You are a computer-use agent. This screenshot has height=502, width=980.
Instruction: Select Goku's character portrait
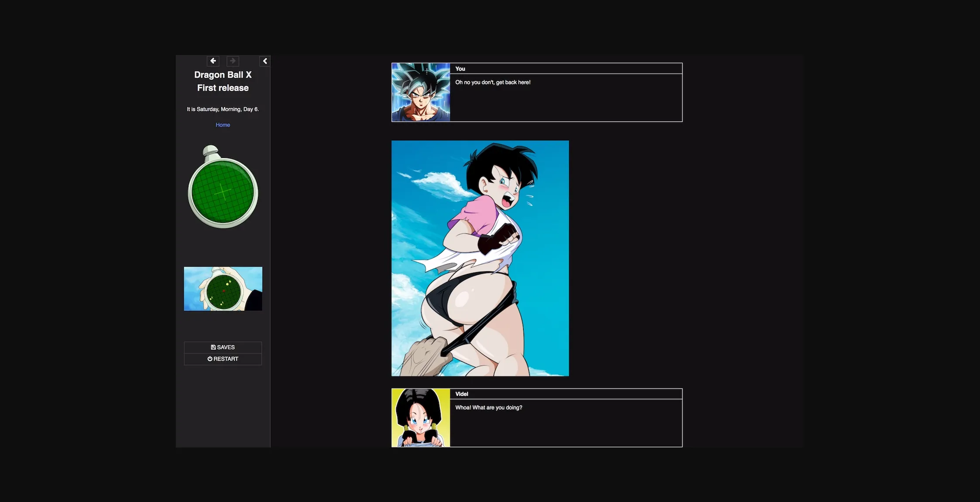(420, 92)
